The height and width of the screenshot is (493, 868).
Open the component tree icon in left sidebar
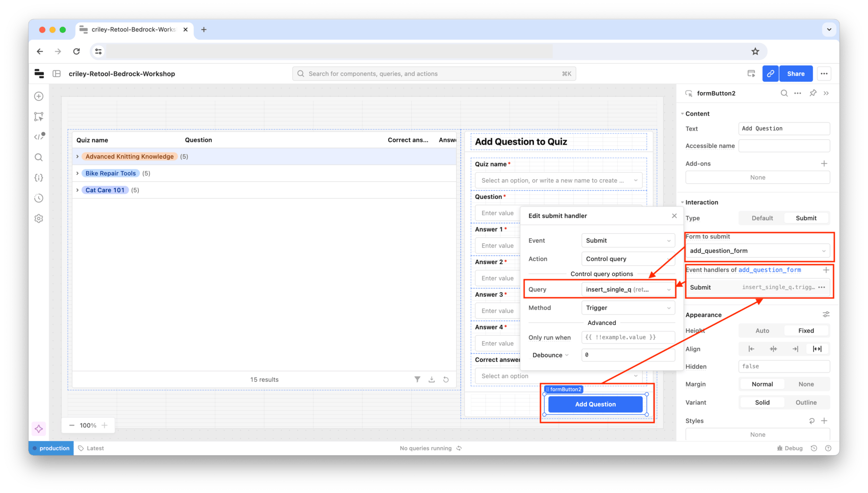click(x=39, y=117)
